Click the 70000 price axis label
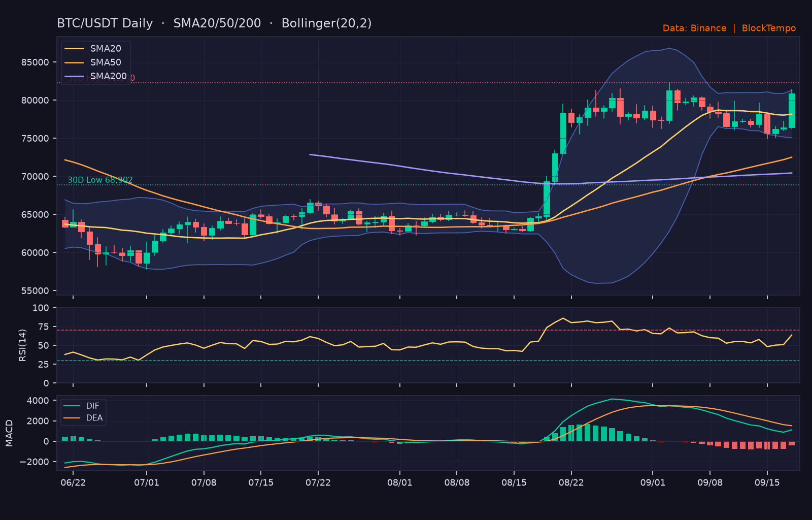The height and width of the screenshot is (520, 812). pos(35,177)
